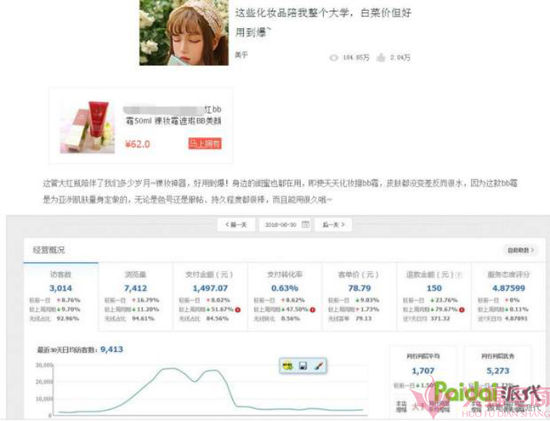550x421 pixels.
Task: Open the link at right of 经营概况 header
Action: (521, 250)
